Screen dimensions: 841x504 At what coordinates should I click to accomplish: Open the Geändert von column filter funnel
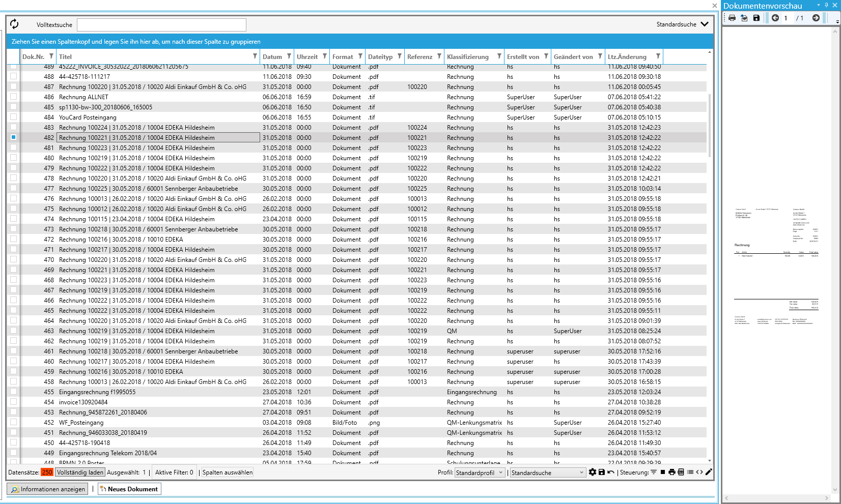tap(600, 56)
